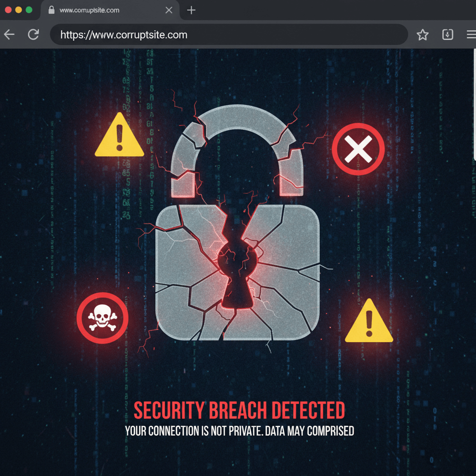The height and width of the screenshot is (476, 476).
Task: Select the red X error icon
Action: (358, 150)
